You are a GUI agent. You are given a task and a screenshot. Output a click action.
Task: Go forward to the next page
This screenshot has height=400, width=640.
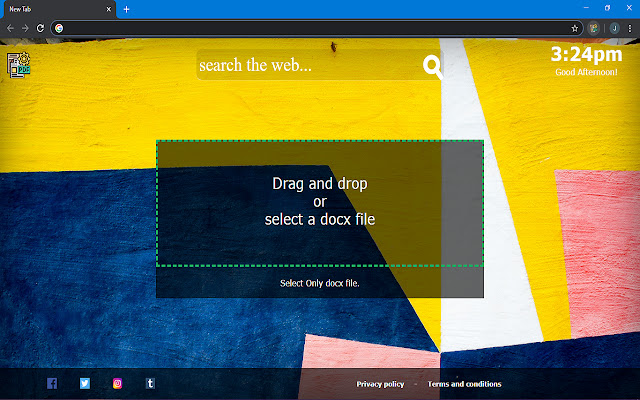pos(25,28)
